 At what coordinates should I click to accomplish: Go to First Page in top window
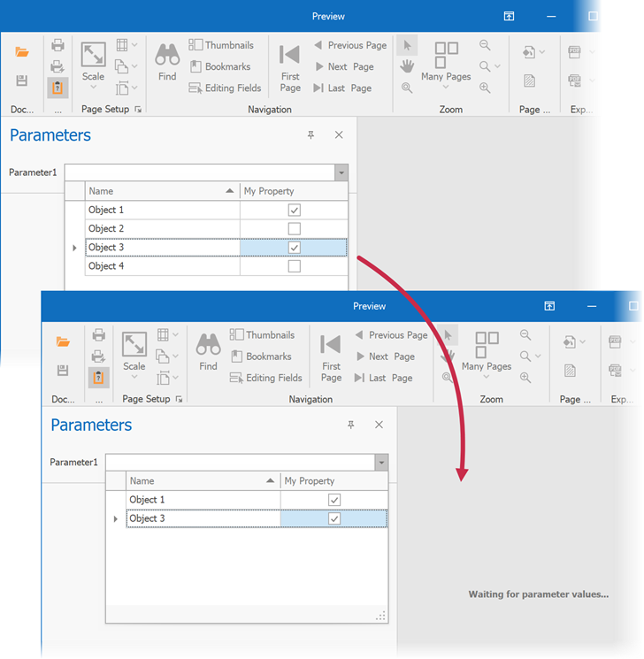click(x=290, y=68)
